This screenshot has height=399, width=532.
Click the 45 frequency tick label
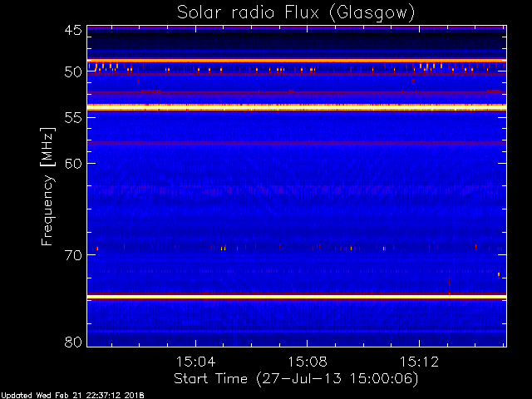click(x=73, y=31)
